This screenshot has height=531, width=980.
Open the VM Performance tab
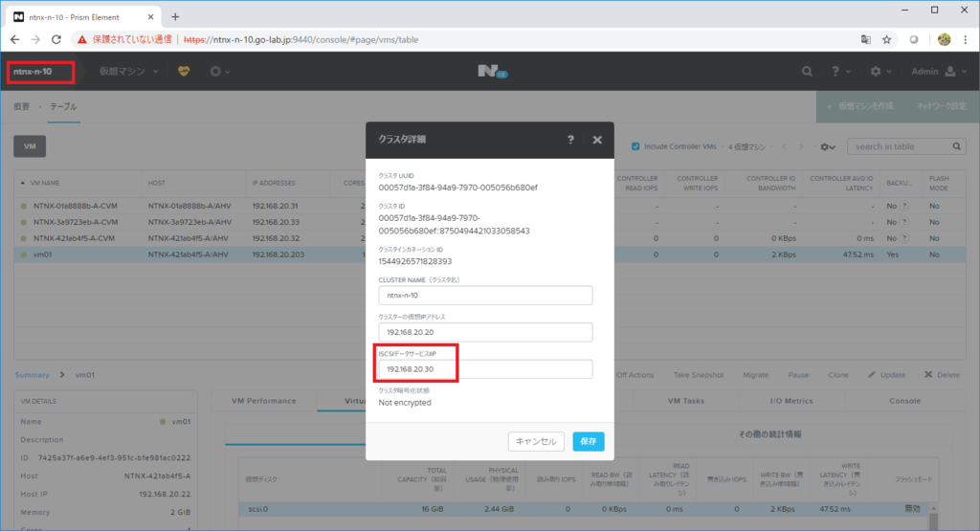pyautogui.click(x=264, y=401)
